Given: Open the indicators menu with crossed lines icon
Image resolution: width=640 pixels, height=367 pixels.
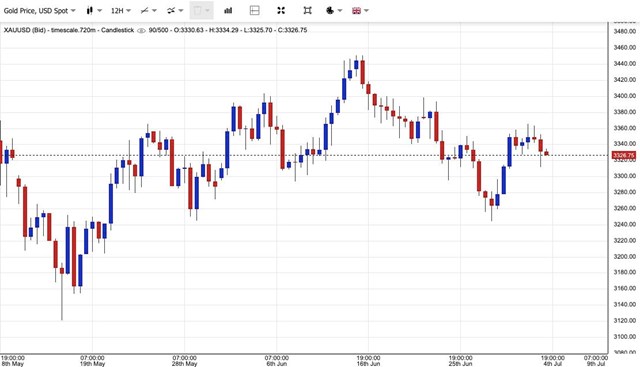Looking at the screenshot, I should [175, 11].
